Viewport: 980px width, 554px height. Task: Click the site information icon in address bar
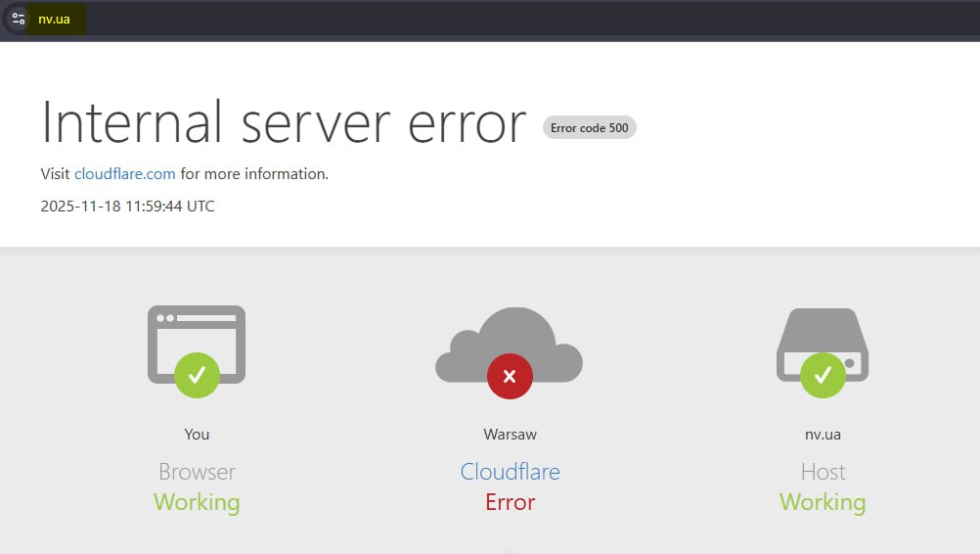click(x=19, y=19)
